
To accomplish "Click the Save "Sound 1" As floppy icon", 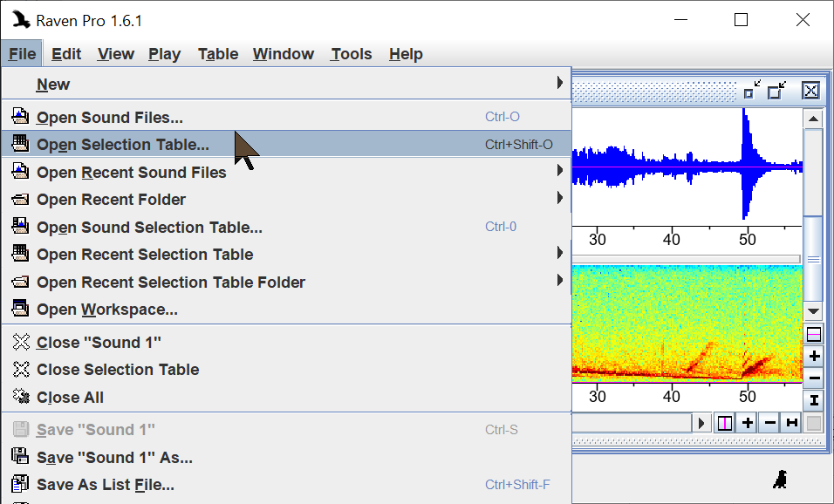I will pyautogui.click(x=20, y=456).
